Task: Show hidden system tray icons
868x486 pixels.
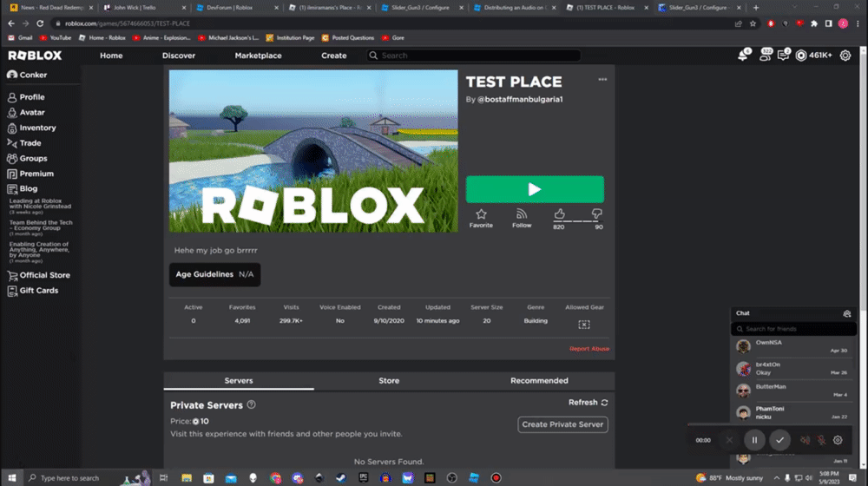Action: pyautogui.click(x=777, y=477)
